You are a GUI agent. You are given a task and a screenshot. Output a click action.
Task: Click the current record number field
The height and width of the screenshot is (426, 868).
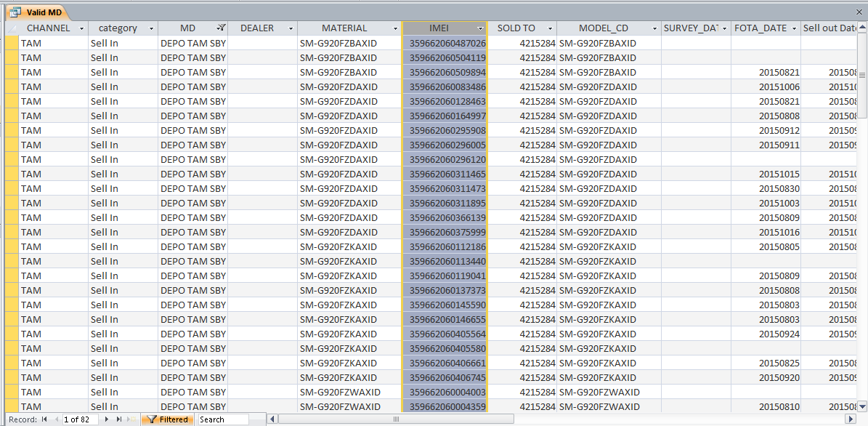tap(81, 419)
